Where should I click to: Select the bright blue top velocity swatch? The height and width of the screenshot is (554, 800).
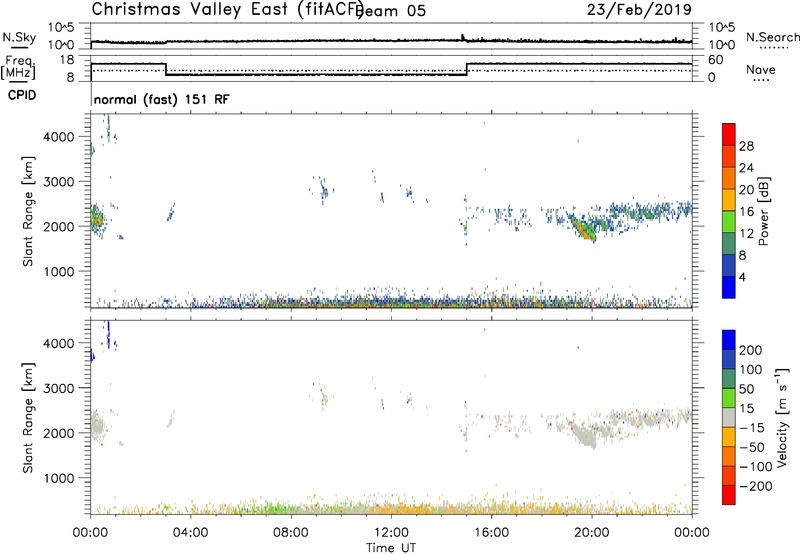[729, 340]
